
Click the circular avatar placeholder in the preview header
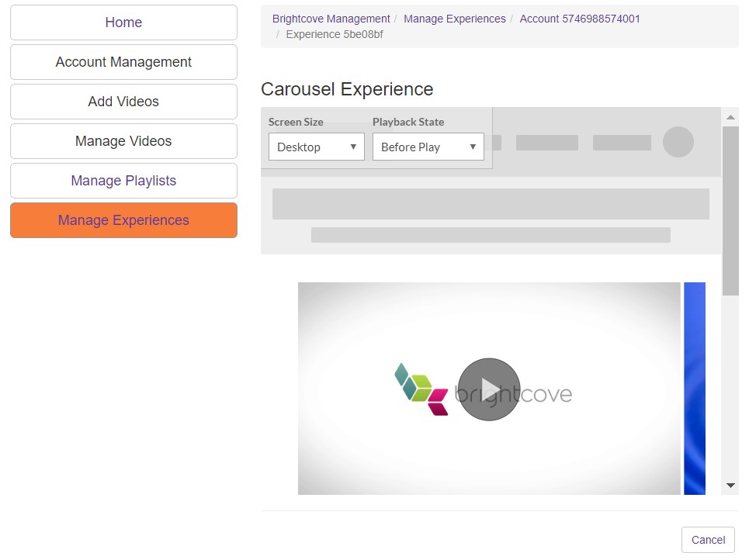point(678,142)
